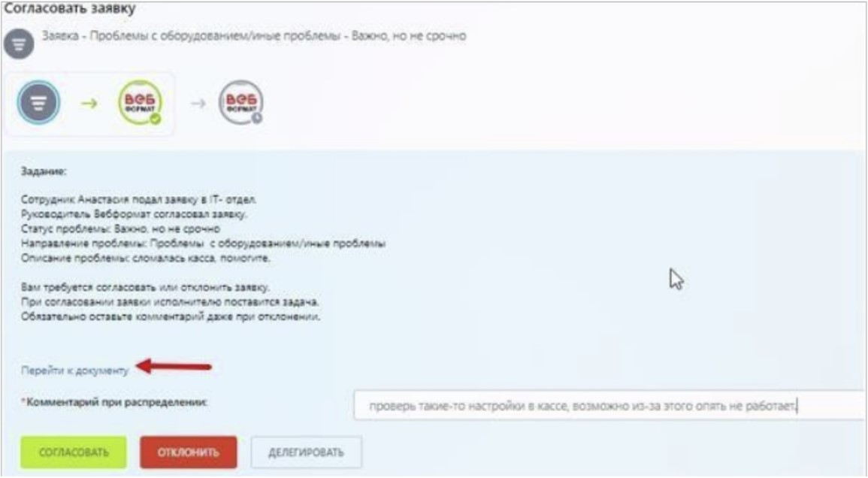
Task: Approve the request with the Согласовать button
Action: pyautogui.click(x=74, y=452)
